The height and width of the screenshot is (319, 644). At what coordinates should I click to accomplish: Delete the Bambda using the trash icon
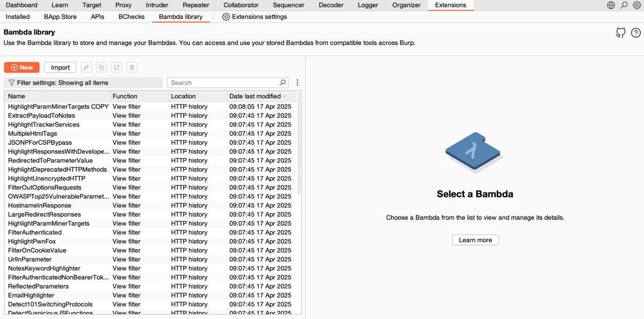pos(132,68)
